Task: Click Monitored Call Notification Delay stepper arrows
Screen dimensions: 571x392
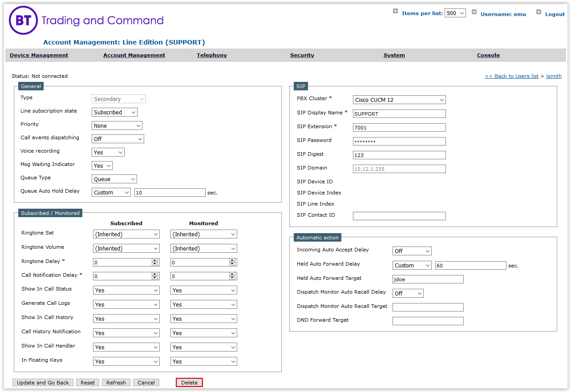Action: (x=232, y=277)
